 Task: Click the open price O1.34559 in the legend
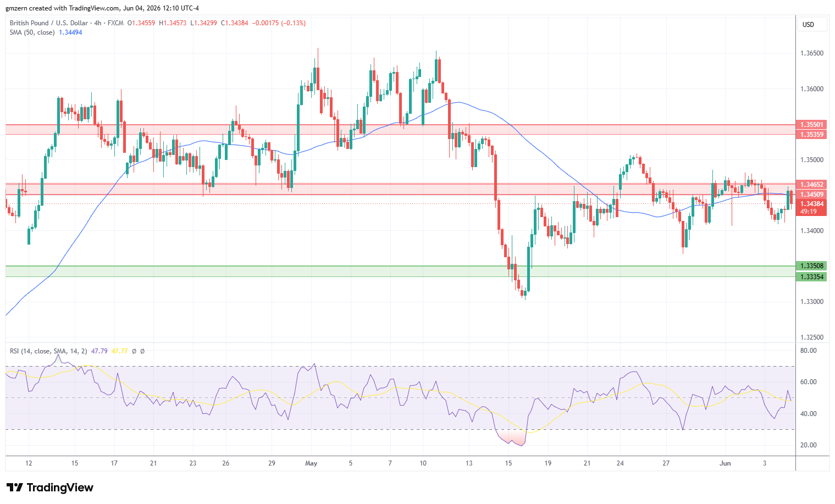(x=141, y=23)
